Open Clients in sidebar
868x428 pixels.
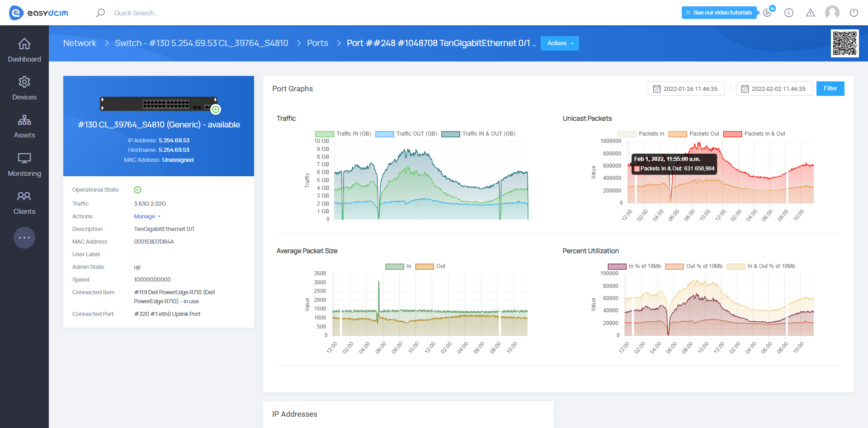pos(24,202)
